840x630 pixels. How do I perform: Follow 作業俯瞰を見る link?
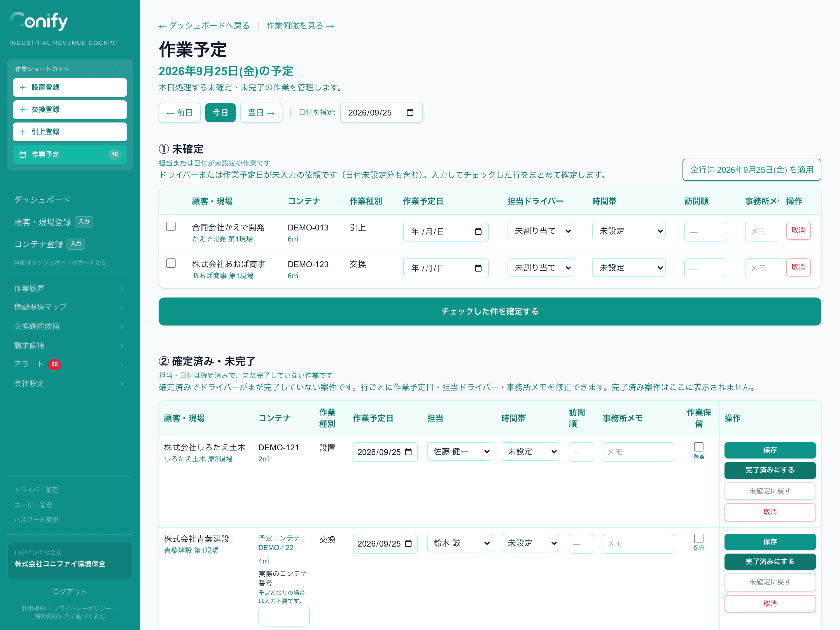(300, 25)
